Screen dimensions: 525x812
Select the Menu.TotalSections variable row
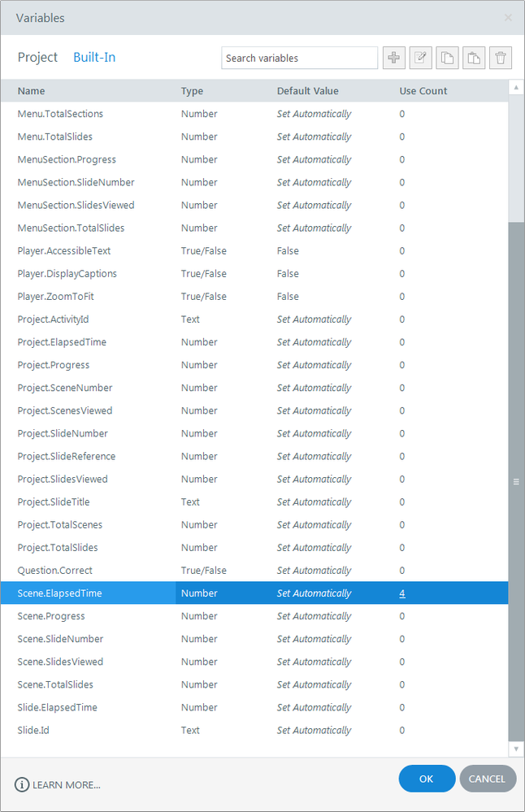click(254, 114)
